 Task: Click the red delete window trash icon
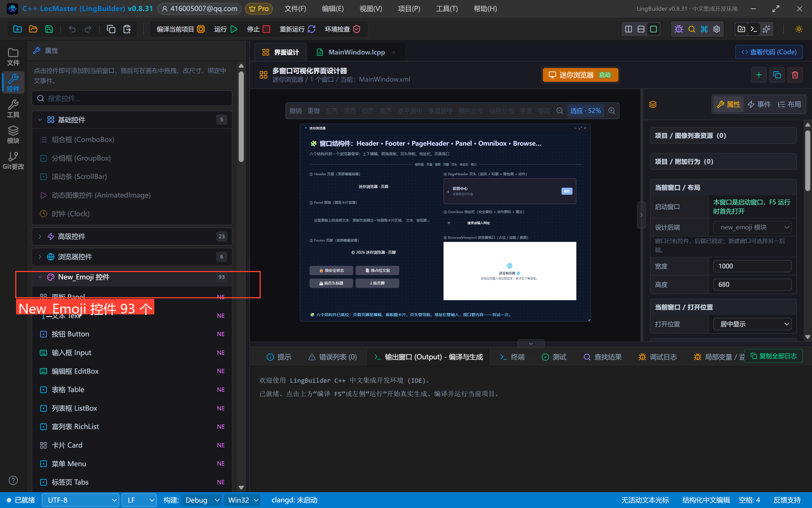pyautogui.click(x=795, y=75)
